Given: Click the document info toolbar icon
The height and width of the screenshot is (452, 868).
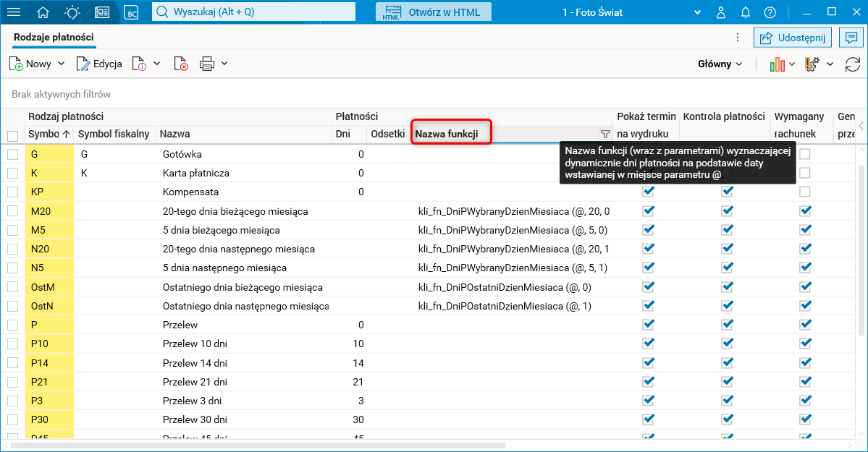Looking at the screenshot, I should [x=139, y=64].
